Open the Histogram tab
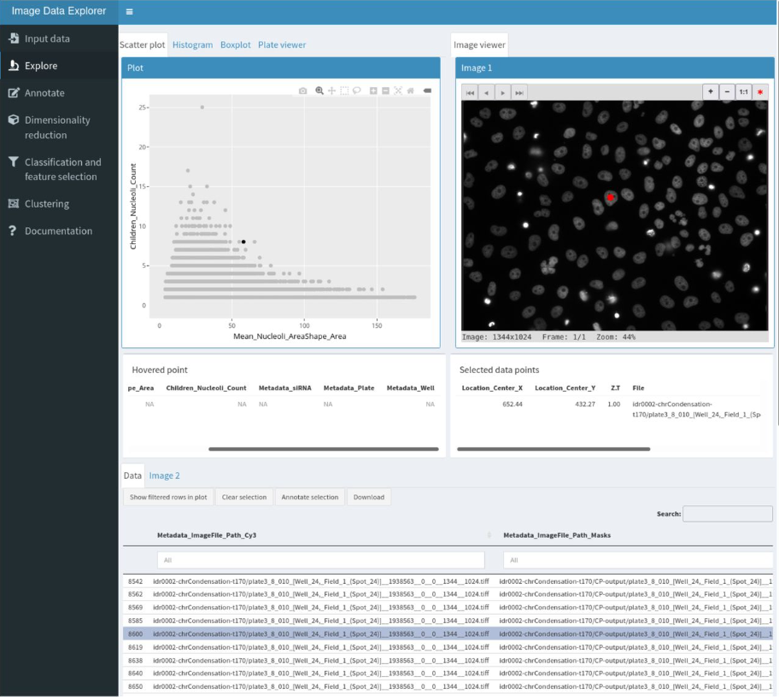The width and height of the screenshot is (779, 700). pos(192,44)
